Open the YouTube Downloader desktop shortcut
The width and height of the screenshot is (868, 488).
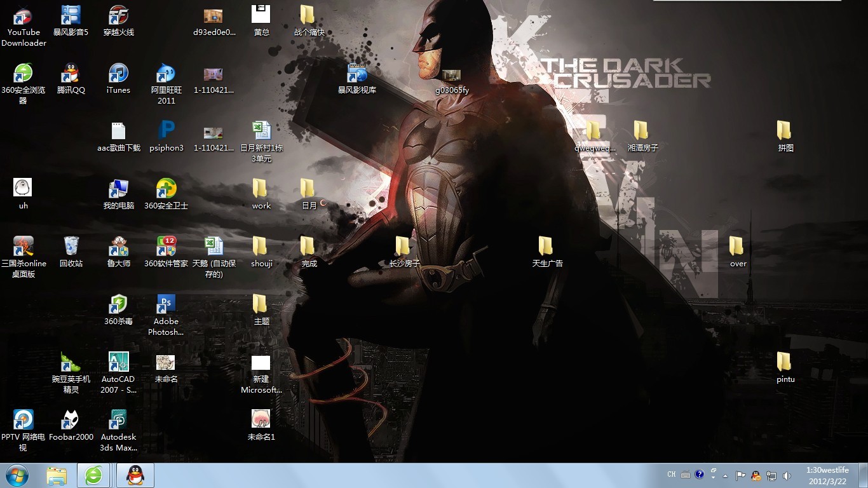[24, 26]
